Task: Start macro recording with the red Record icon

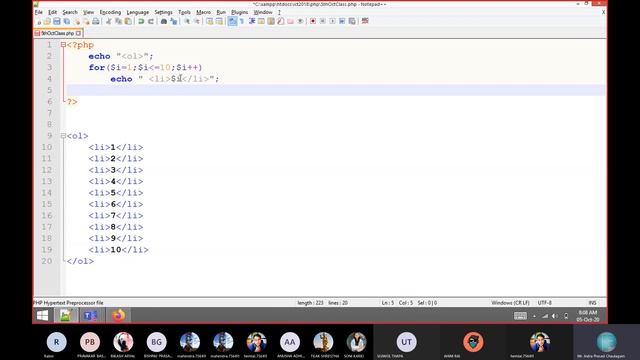Action: coord(313,21)
